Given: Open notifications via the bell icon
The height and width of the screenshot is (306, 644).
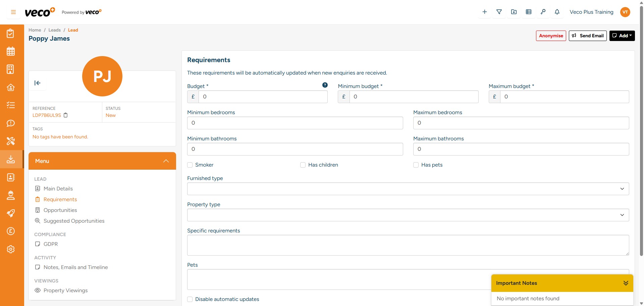Looking at the screenshot, I should point(557,12).
